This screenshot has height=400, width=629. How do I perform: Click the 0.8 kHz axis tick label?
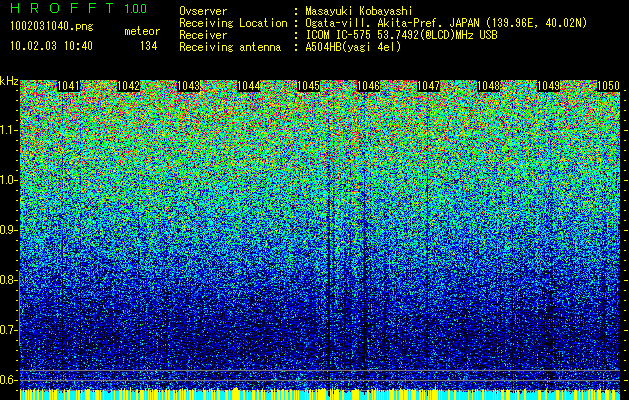pyautogui.click(x=8, y=280)
